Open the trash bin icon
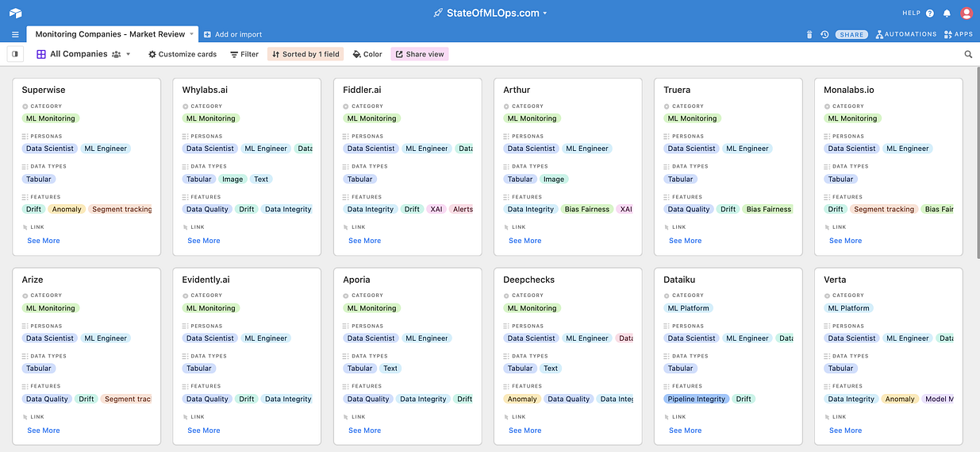This screenshot has height=452, width=980. (809, 34)
